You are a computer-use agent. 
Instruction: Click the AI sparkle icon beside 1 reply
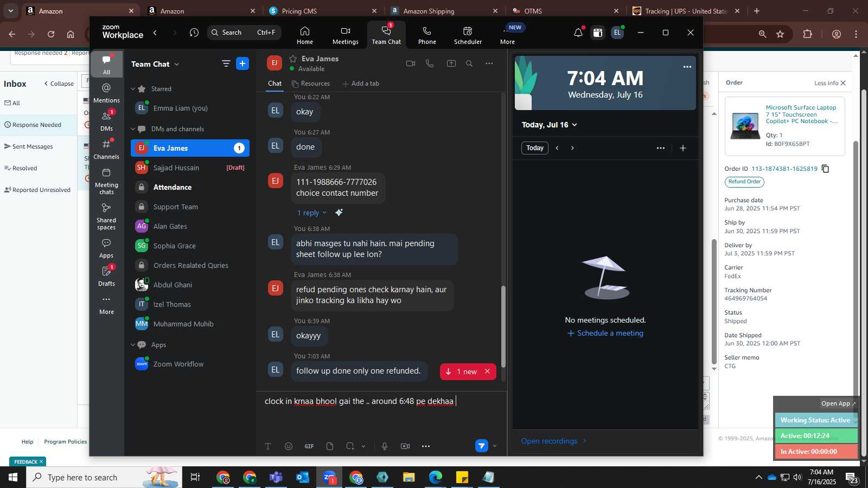(x=339, y=213)
